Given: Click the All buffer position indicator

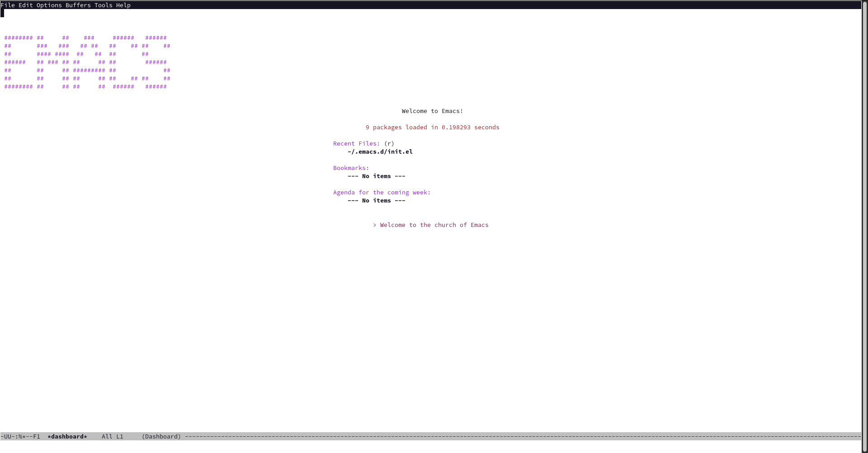Looking at the screenshot, I should tap(106, 436).
